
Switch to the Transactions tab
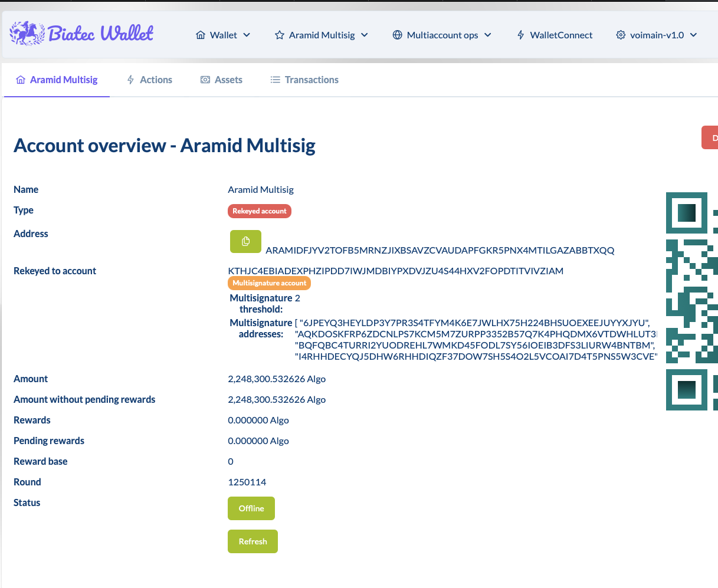[311, 79]
